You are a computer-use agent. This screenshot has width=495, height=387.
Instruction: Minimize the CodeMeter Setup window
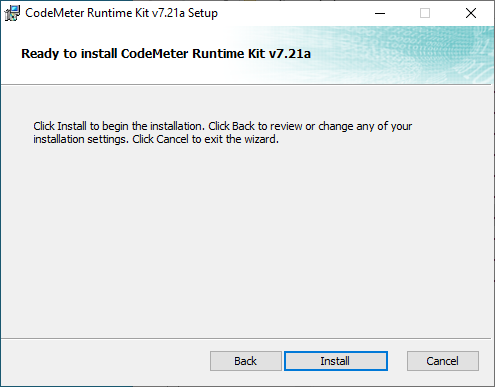point(380,13)
